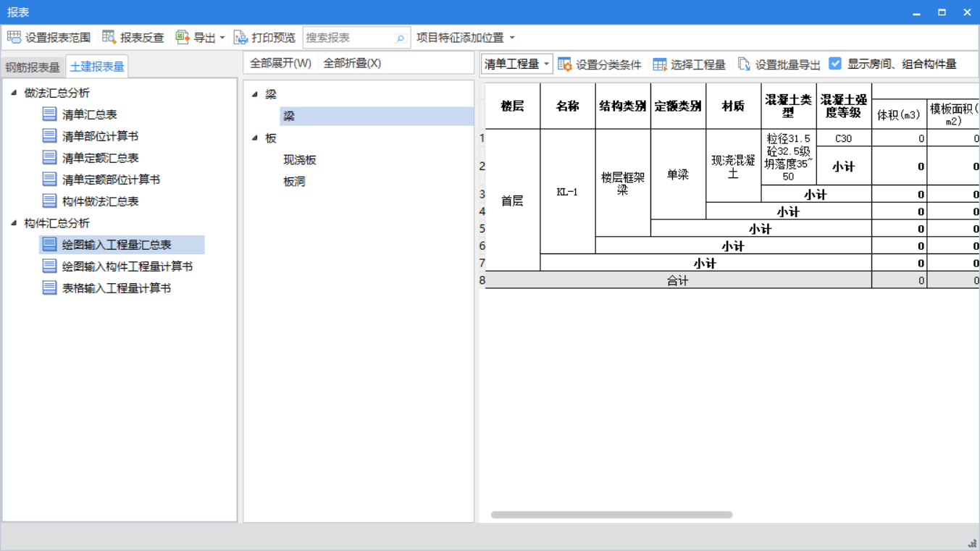Open 清单部位计算书 report

100,136
